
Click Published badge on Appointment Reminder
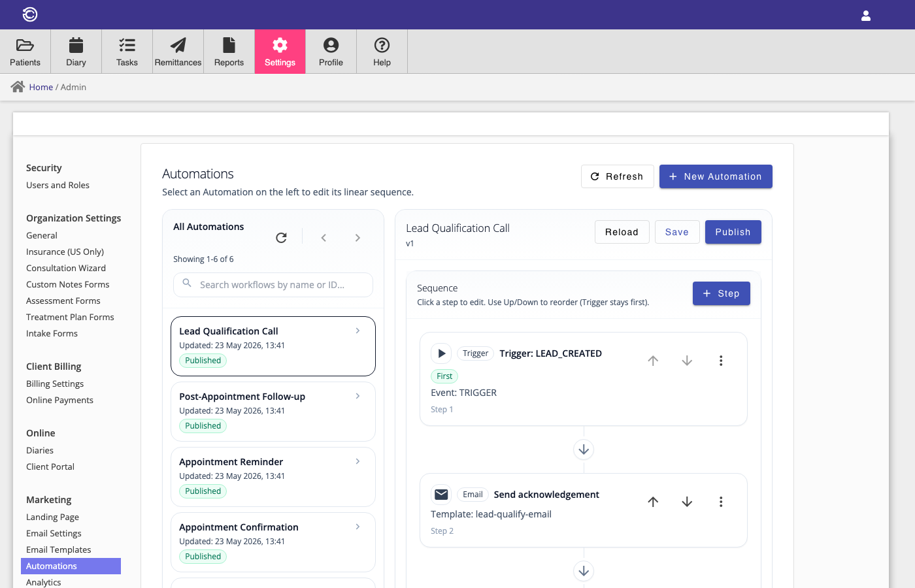(x=203, y=491)
